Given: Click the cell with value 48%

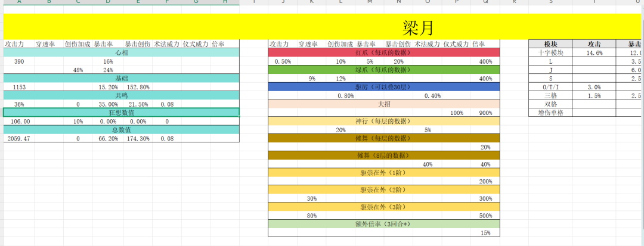Looking at the screenshot, I should pos(78,70).
